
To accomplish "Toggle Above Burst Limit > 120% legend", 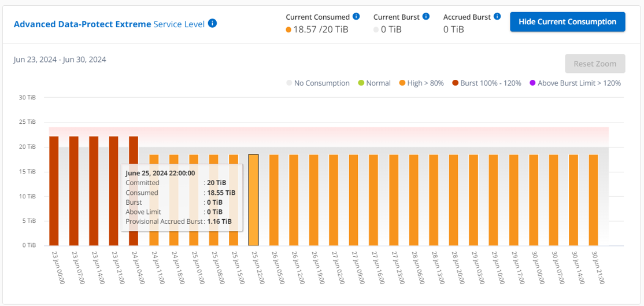I will 575,83.
